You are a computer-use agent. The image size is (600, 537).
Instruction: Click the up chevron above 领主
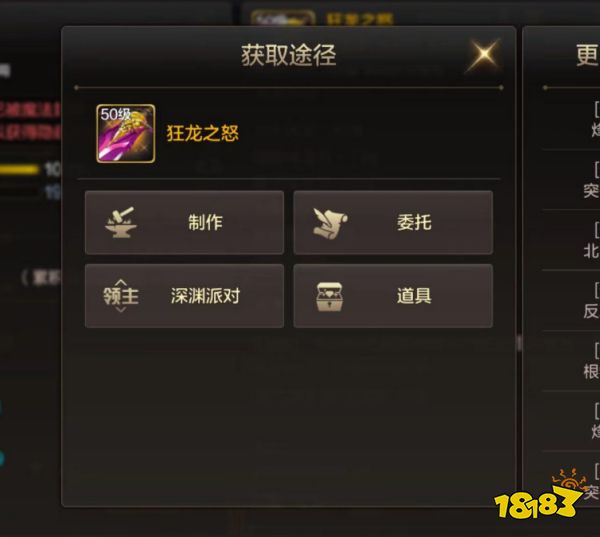coord(121,282)
